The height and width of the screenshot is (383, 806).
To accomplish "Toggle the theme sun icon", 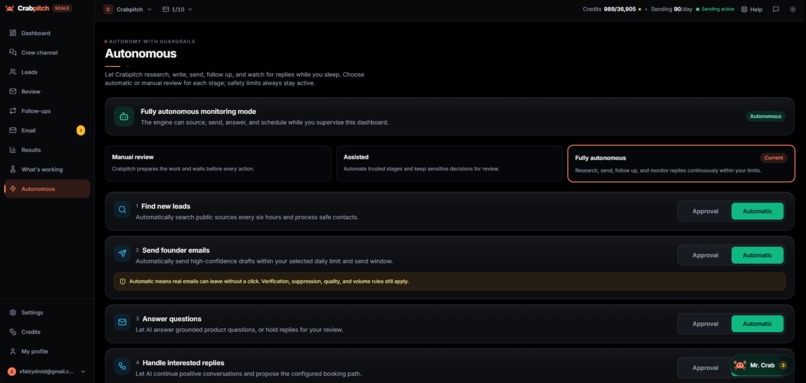I will pyautogui.click(x=792, y=9).
